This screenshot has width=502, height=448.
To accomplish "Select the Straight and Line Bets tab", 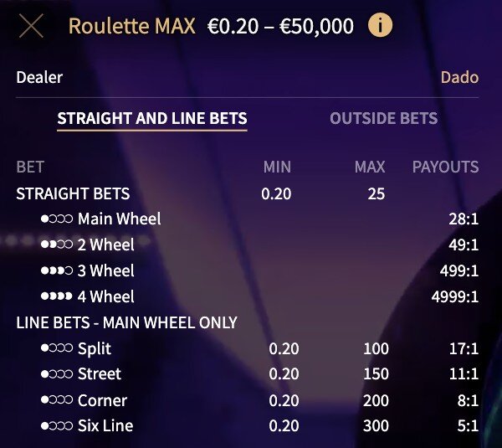I will (152, 118).
